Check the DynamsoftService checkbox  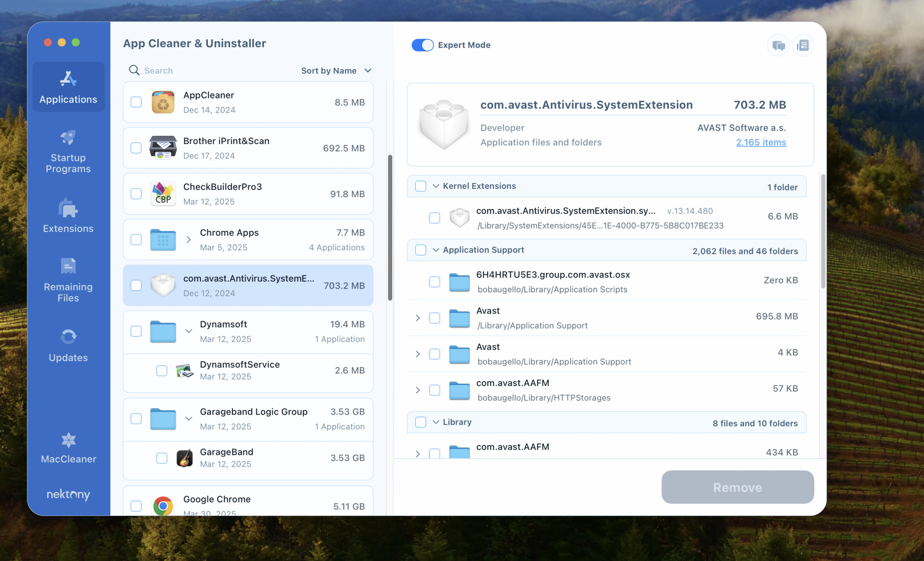162,371
